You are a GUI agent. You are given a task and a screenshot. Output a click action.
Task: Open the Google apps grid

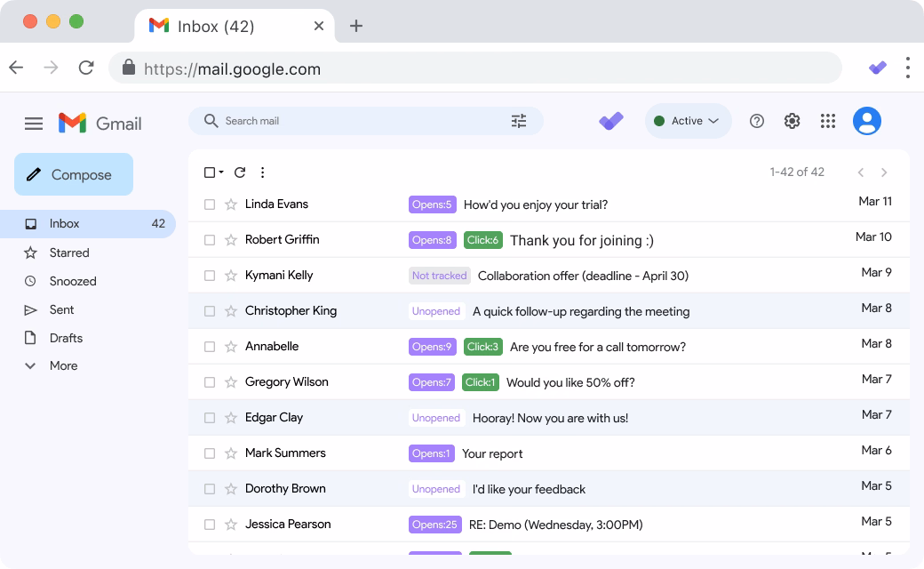point(828,121)
